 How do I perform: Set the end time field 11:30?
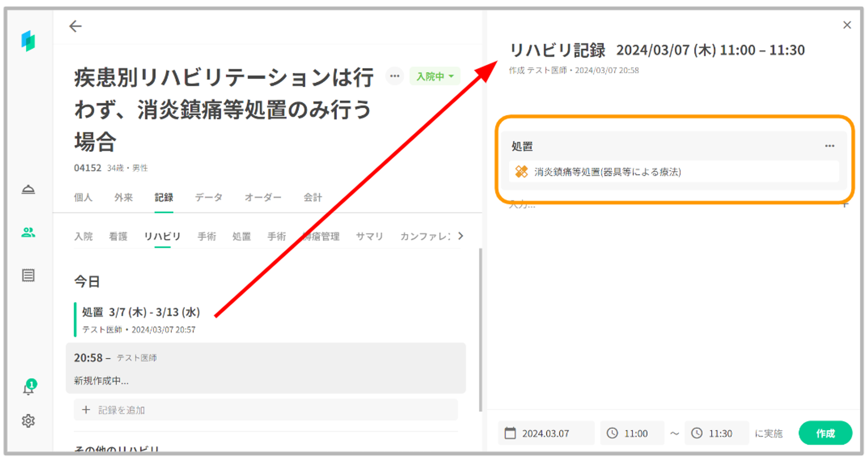pyautogui.click(x=717, y=433)
